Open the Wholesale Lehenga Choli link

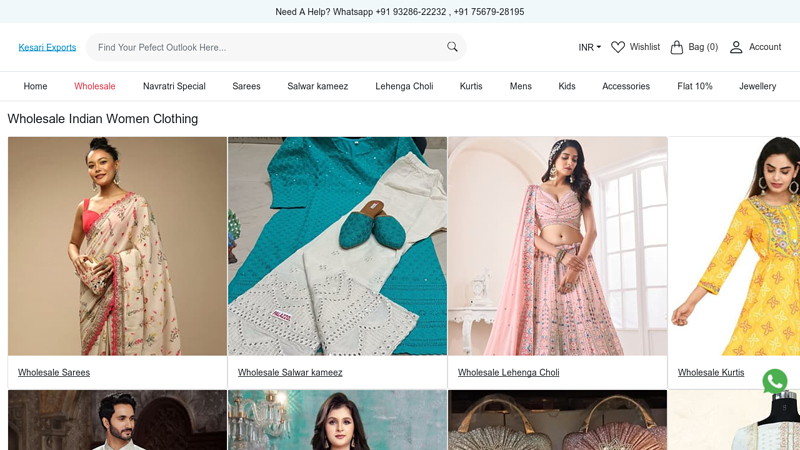click(508, 372)
